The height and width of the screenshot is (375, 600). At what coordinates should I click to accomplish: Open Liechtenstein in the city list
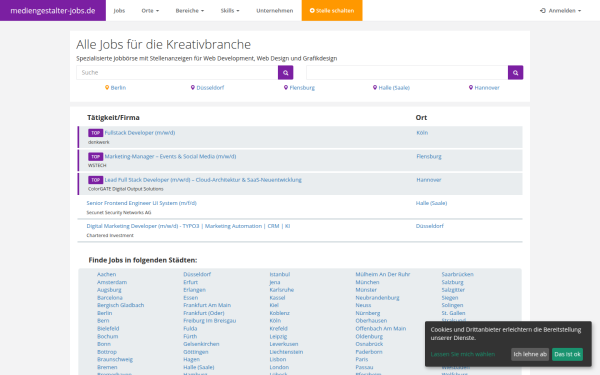click(x=286, y=352)
